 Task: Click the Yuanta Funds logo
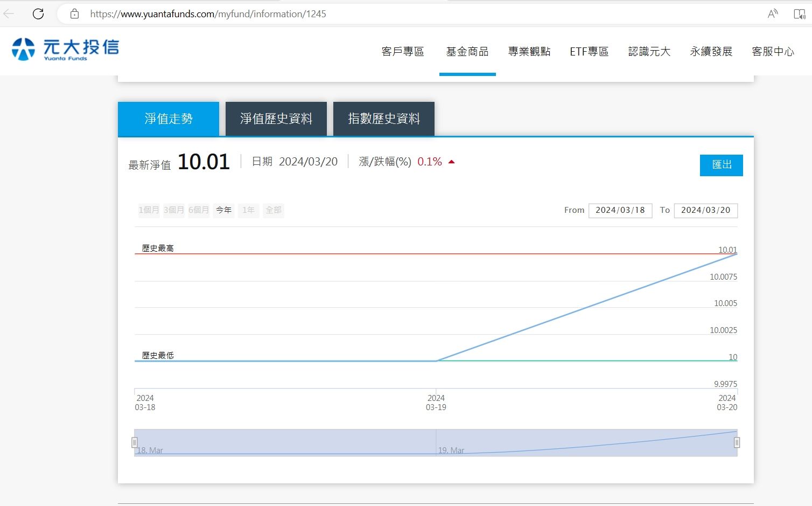(65, 49)
